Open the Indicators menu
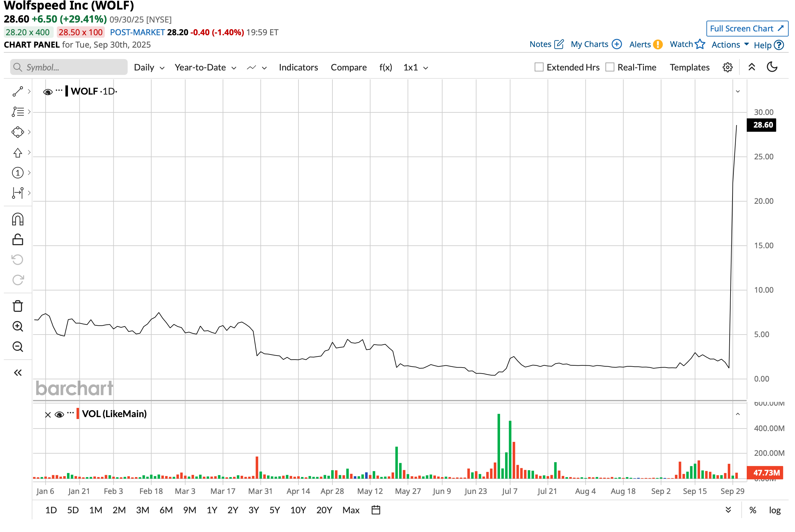This screenshot has height=532, width=795. coord(298,68)
